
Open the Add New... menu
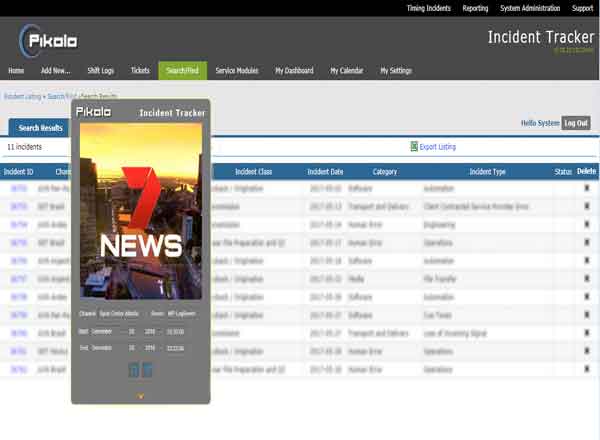55,70
